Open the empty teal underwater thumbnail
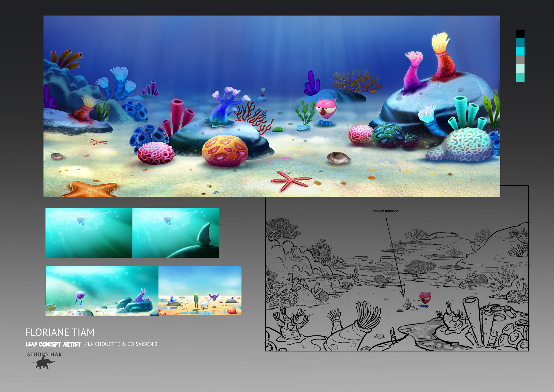Viewport: 554px width, 392px height. 89,233
